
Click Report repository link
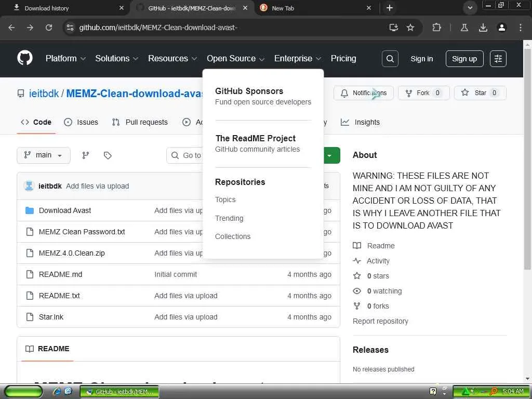[380, 321]
